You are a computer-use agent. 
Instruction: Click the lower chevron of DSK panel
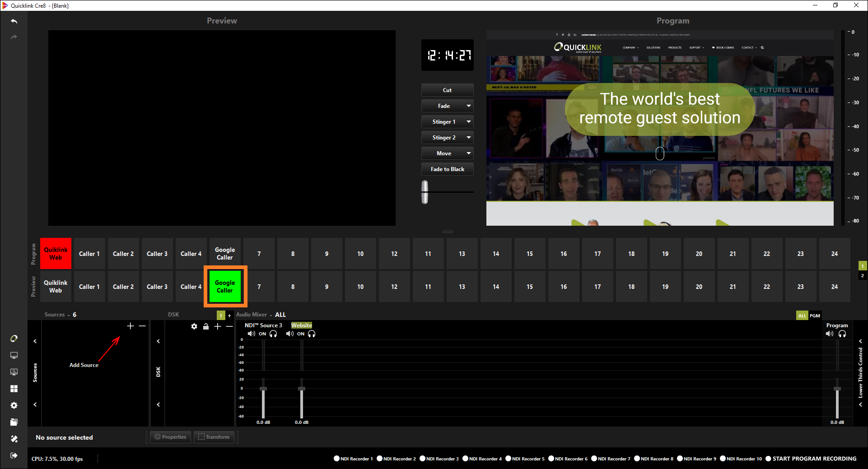point(158,404)
